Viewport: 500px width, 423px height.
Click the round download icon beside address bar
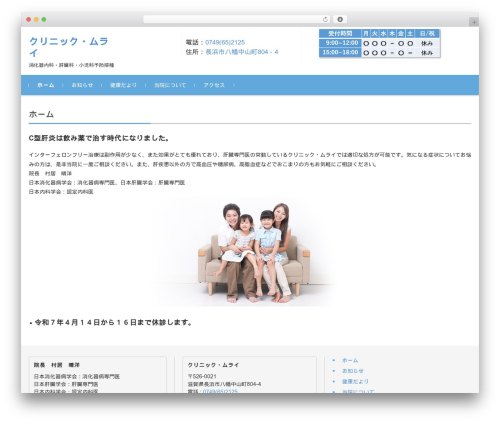pyautogui.click(x=340, y=19)
